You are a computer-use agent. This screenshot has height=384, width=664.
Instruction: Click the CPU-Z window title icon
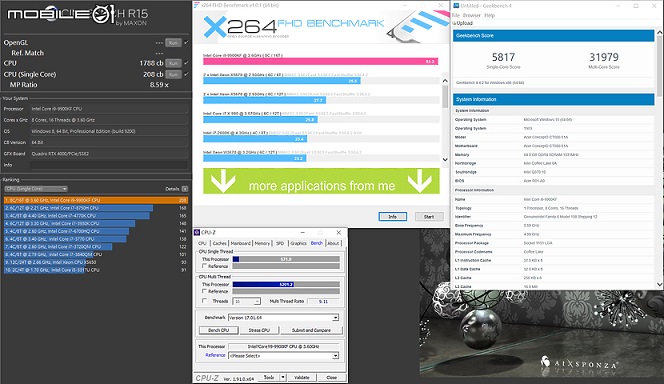(197, 232)
